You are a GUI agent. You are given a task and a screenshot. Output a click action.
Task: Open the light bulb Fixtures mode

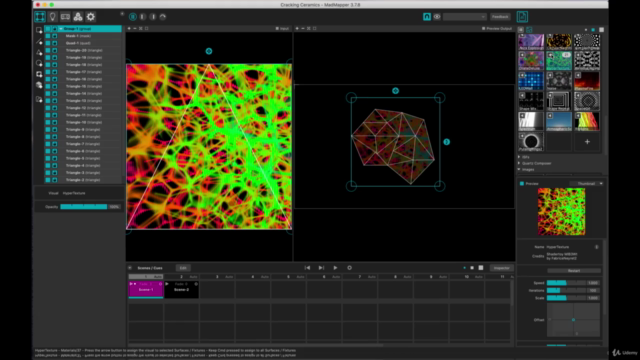tap(53, 17)
